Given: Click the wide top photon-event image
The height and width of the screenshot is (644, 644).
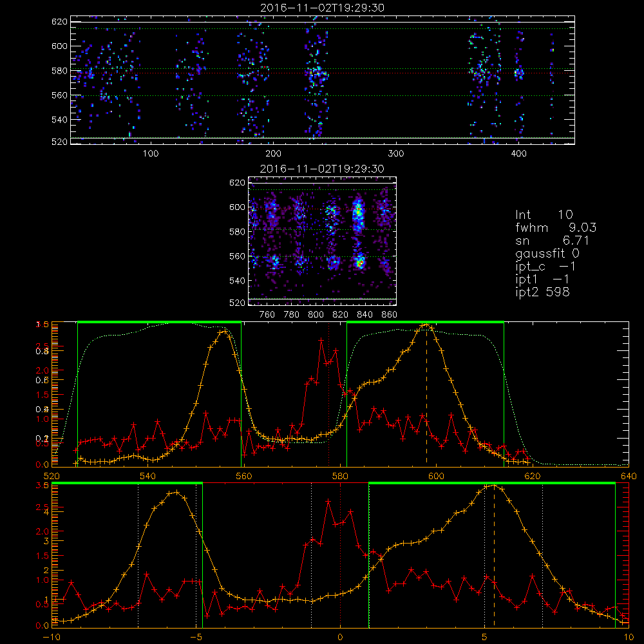Looking at the screenshot, I should tap(323, 80).
